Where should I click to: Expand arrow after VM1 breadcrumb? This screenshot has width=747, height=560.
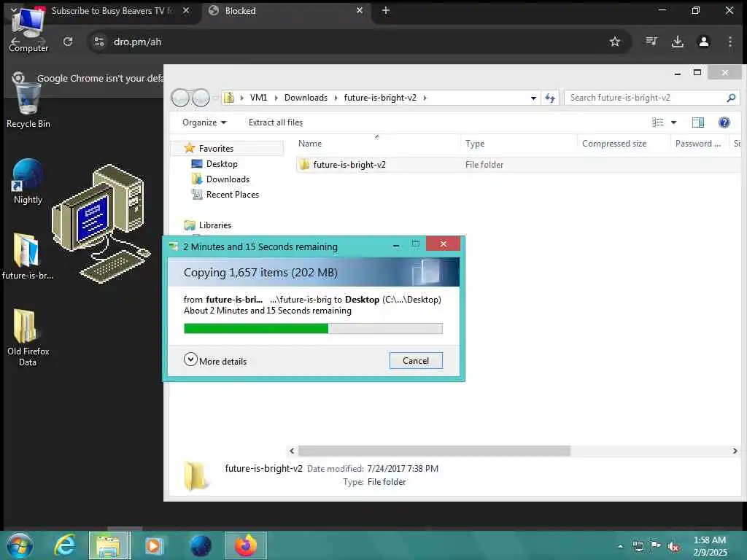click(x=275, y=98)
